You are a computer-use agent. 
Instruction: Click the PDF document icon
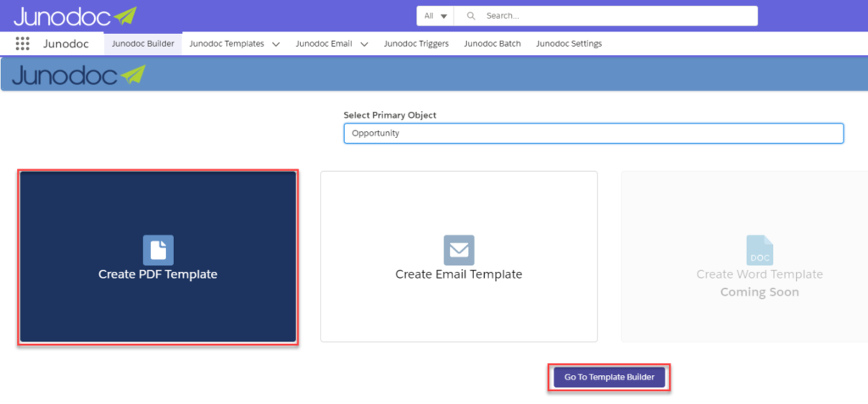pos(159,250)
